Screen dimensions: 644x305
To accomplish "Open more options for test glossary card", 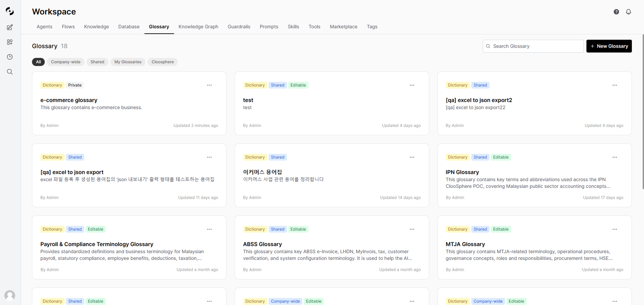I will tap(412, 85).
